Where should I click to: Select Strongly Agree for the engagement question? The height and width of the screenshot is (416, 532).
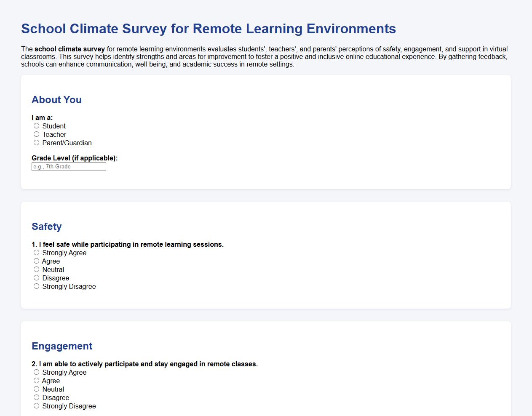(36, 372)
